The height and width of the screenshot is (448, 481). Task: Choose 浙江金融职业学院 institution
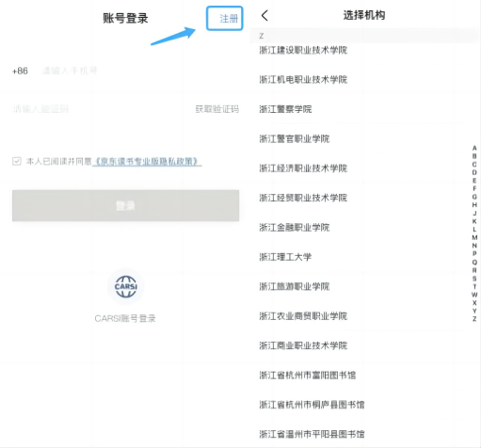tap(295, 227)
